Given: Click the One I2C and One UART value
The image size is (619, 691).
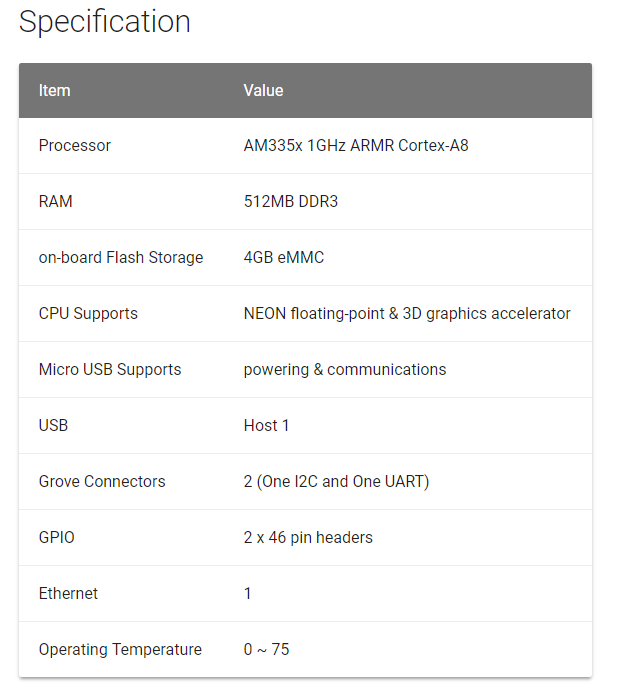Looking at the screenshot, I should pos(336,481).
